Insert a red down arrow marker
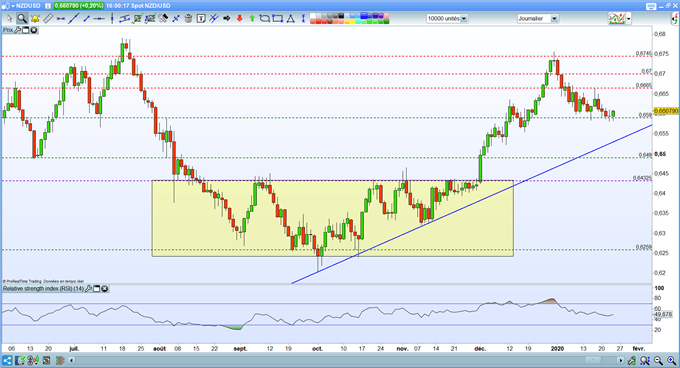Viewport: 680px width, 368px height. 239,19
